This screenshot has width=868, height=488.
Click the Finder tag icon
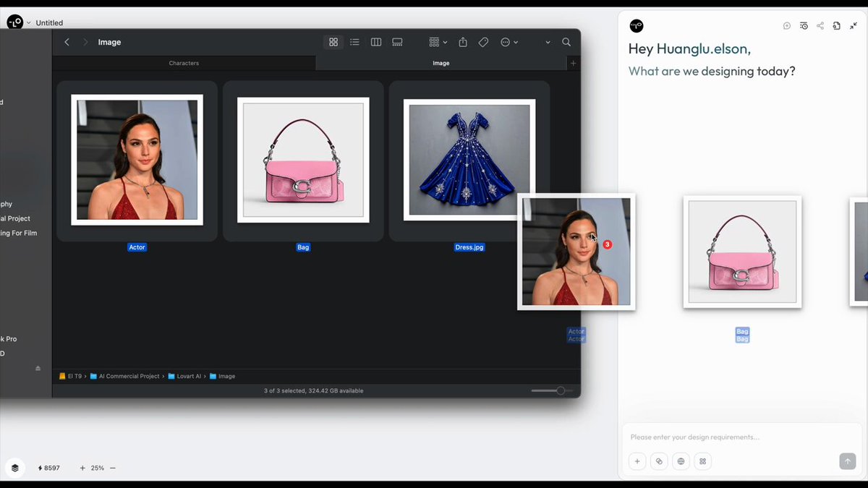[484, 42]
